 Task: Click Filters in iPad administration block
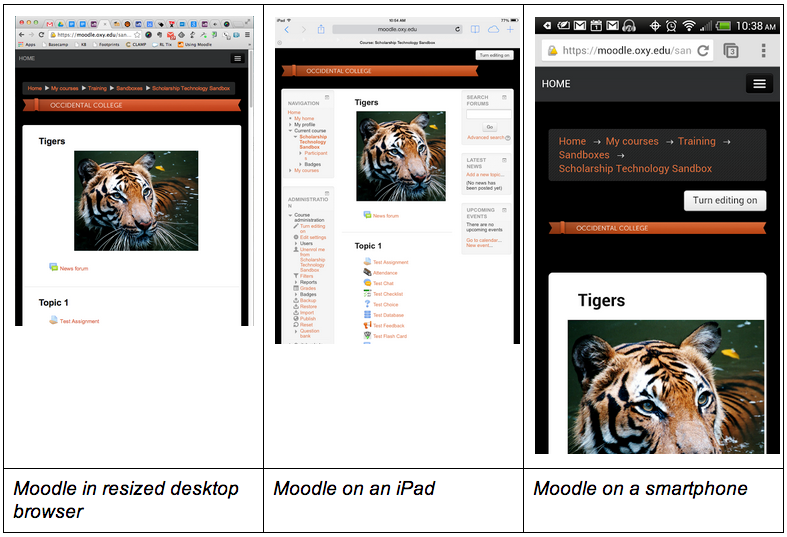click(x=306, y=276)
